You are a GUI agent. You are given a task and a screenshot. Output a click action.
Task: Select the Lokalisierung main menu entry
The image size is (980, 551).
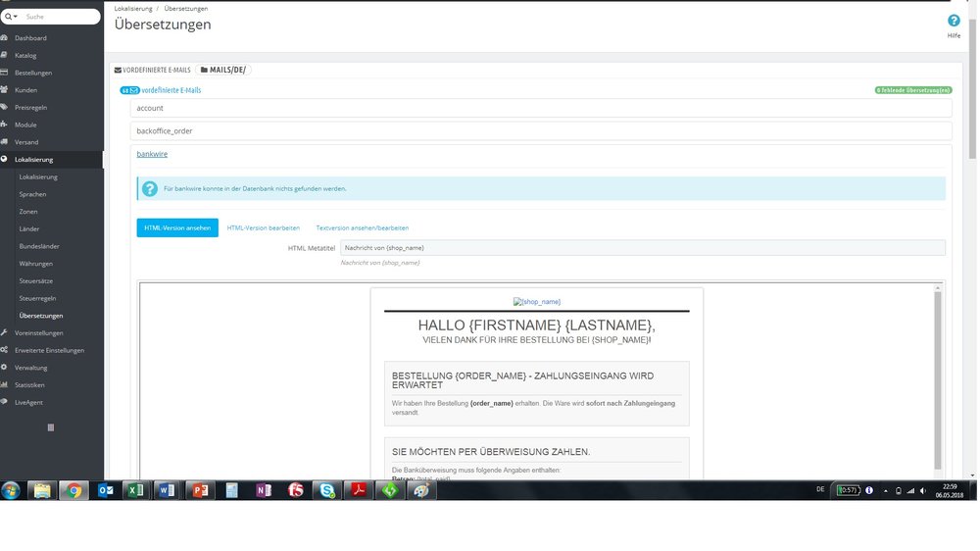[x=33, y=160]
